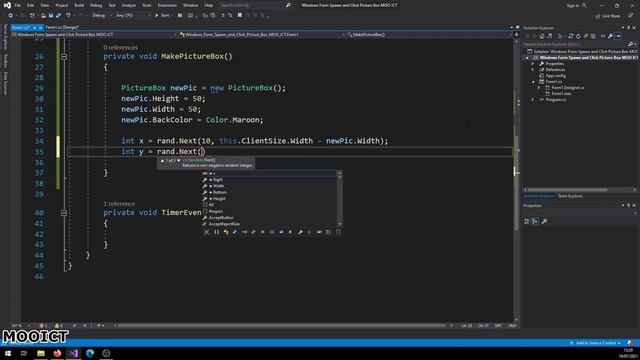
Task: Click the Sign in link
Action: point(573,5)
